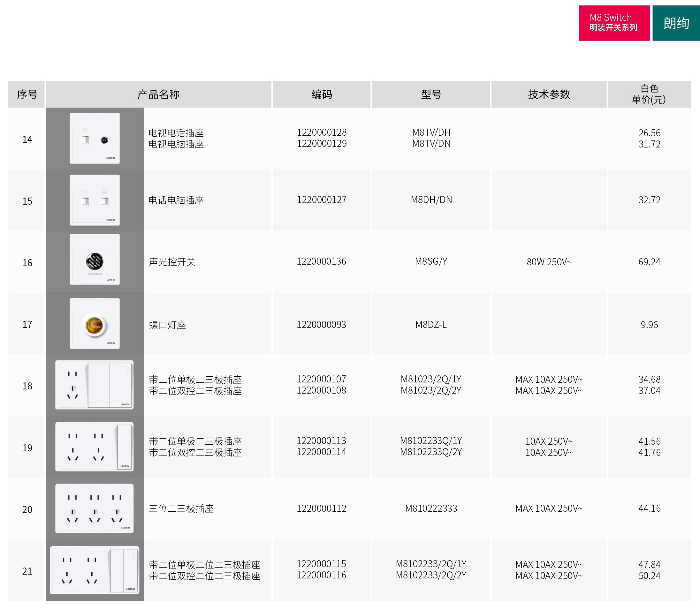Click the price 69.24
This screenshot has height=610, width=700.
(649, 262)
